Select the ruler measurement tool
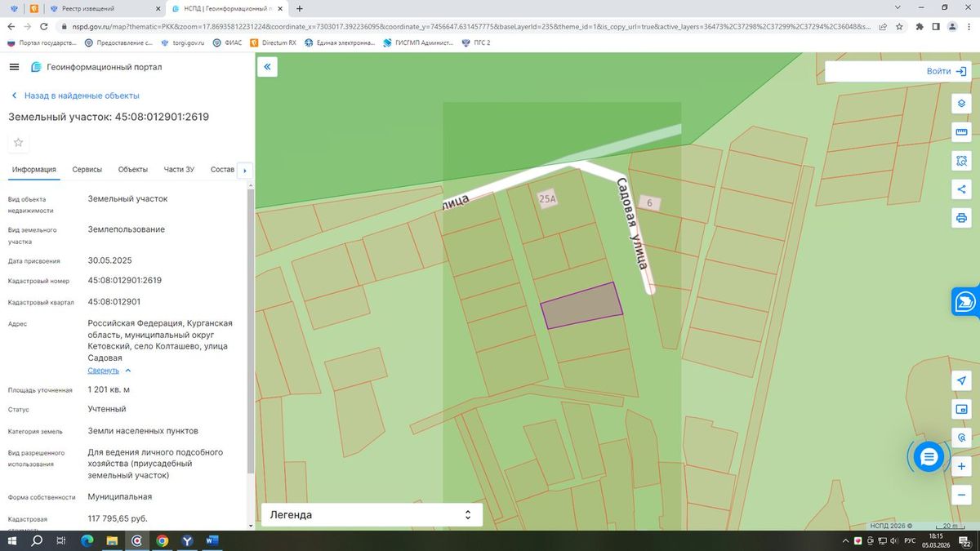The width and height of the screenshot is (980, 551). coord(961,133)
